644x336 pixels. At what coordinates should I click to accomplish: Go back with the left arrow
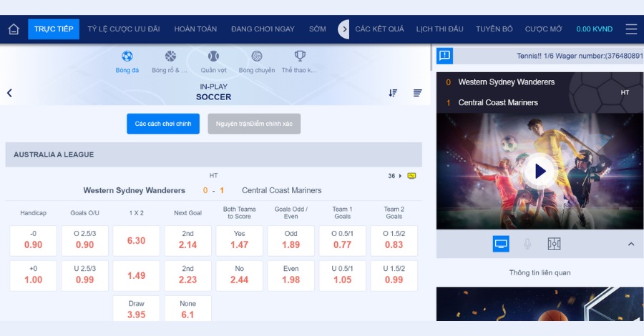9,93
